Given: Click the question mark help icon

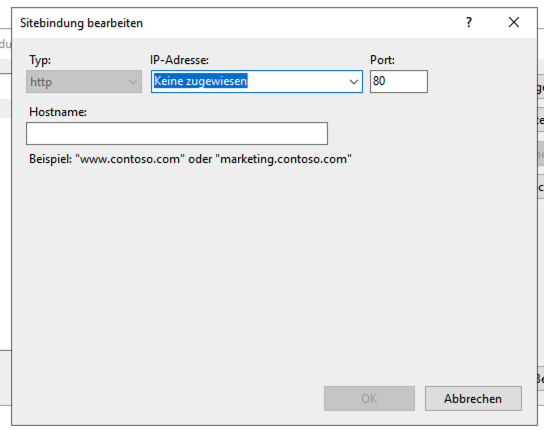Looking at the screenshot, I should click(x=469, y=23).
